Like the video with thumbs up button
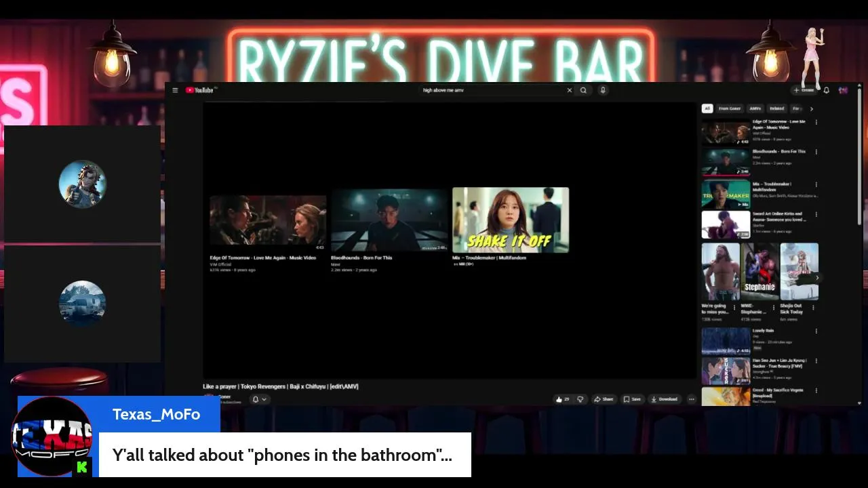The width and height of the screenshot is (868, 488). tap(563, 399)
